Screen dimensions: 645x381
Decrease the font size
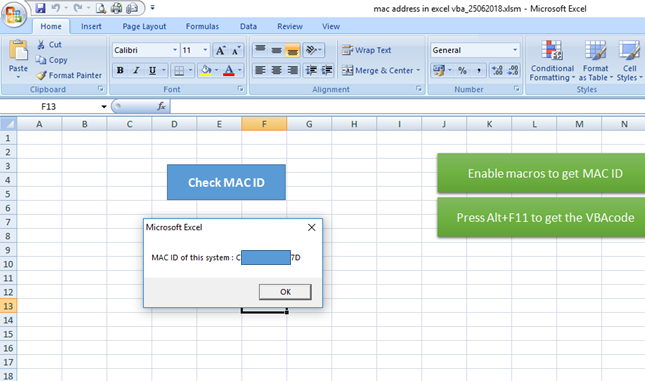pyautogui.click(x=236, y=50)
